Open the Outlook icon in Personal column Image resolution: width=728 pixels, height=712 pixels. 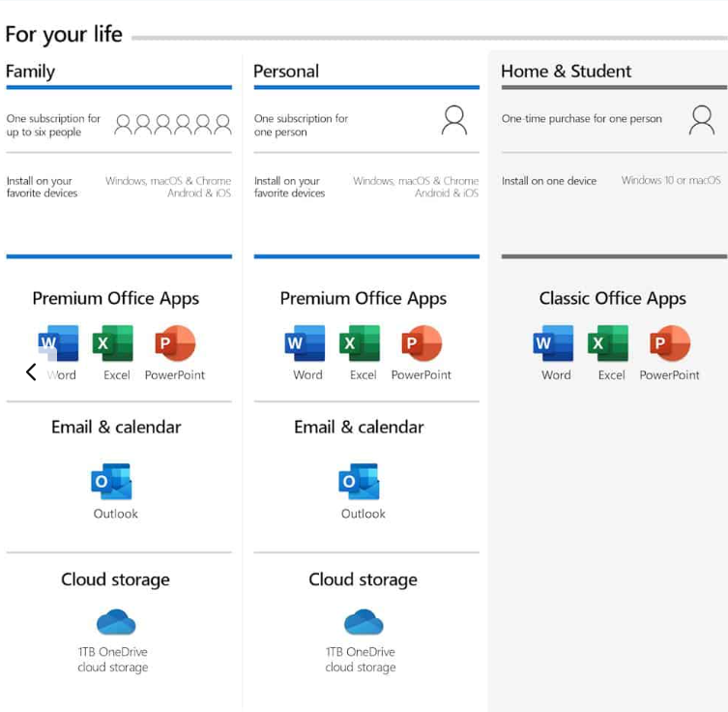click(x=360, y=481)
